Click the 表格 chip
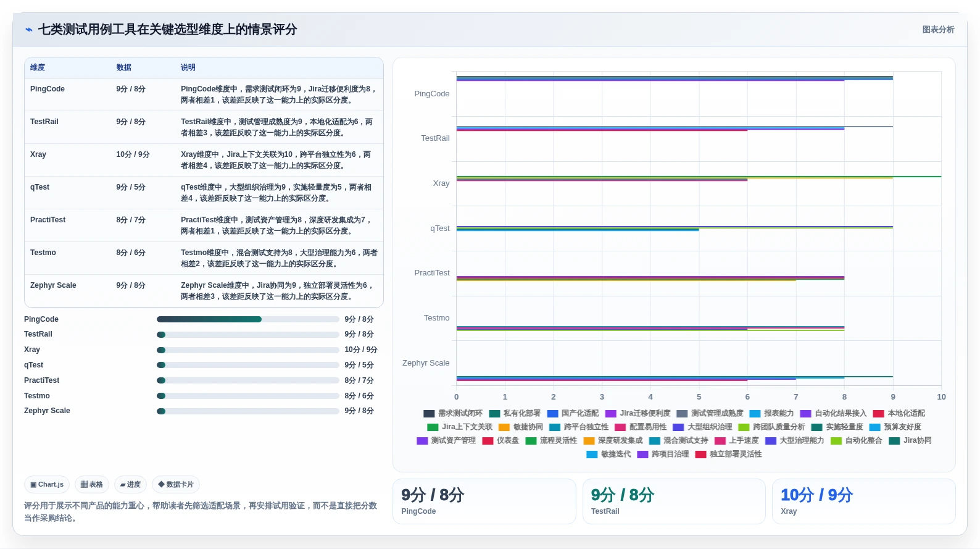 [x=92, y=485]
